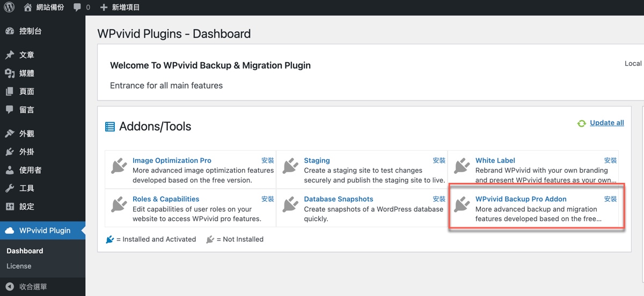Open the Database Snapshots link
This screenshot has width=644, height=296.
339,199
